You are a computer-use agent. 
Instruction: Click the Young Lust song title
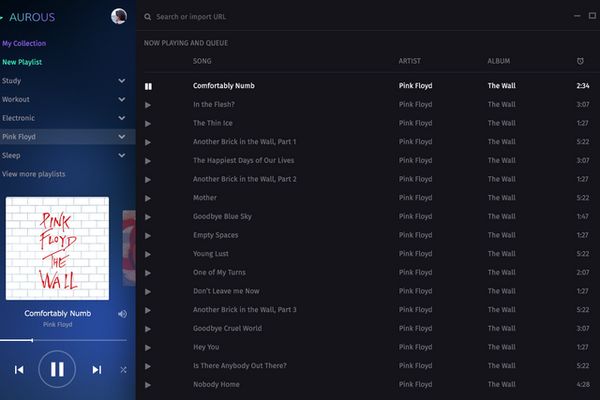[211, 254]
